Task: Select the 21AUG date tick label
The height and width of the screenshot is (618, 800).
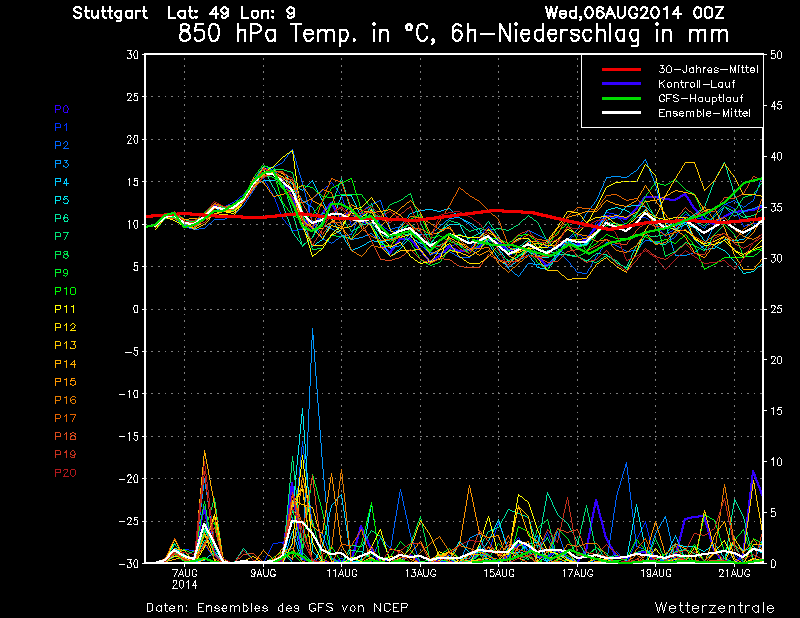Action: pos(735,573)
